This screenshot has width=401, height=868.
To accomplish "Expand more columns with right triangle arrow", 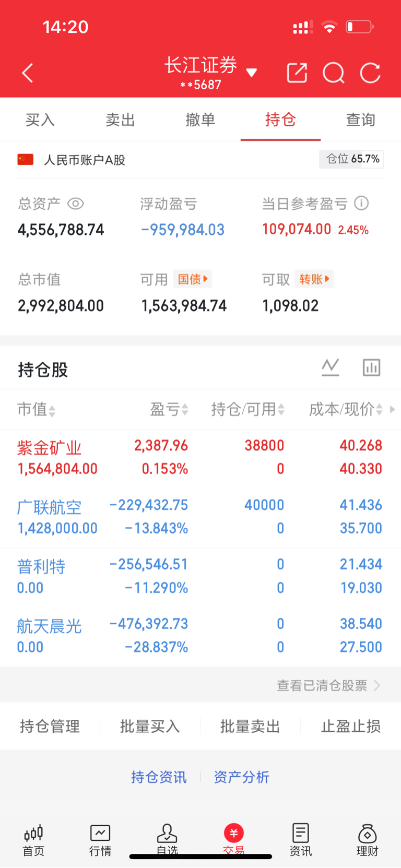I will (393, 410).
